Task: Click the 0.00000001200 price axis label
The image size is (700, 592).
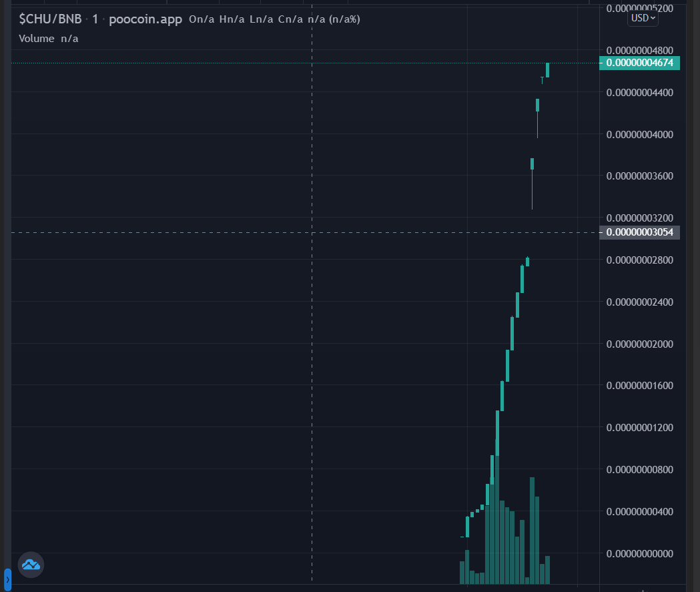Action: coord(639,427)
